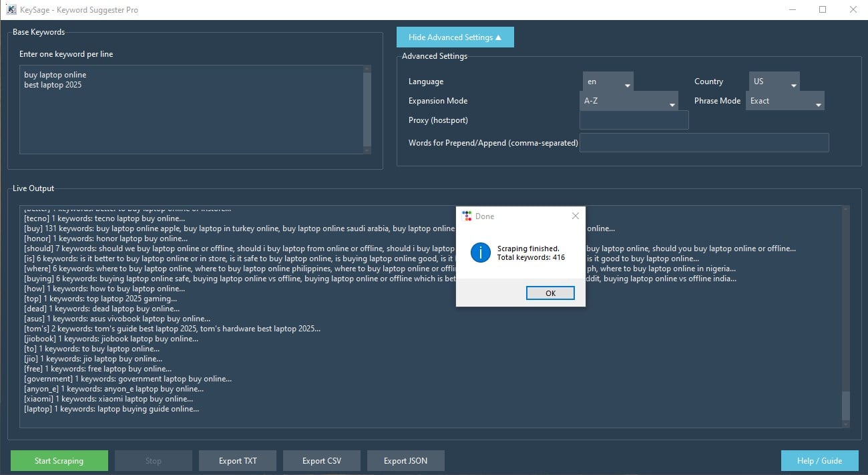Viewport: 868px width, 475px height.
Task: Click the Base Keywords scrollbar thumb
Action: [367, 110]
